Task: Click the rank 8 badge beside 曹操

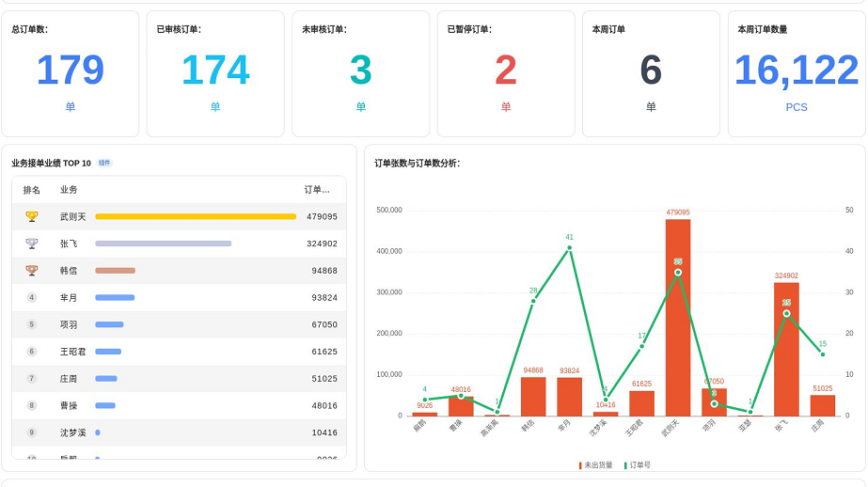Action: (32, 405)
